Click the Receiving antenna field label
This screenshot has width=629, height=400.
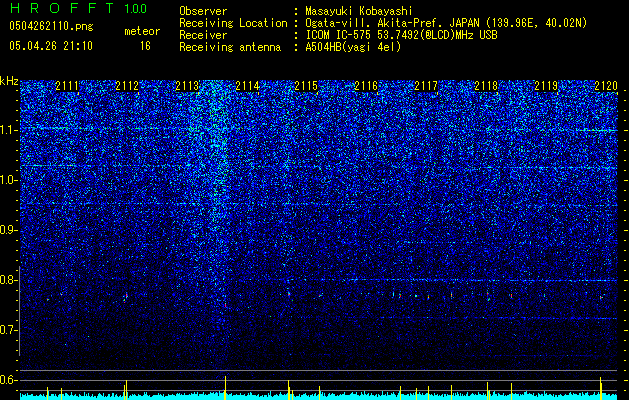pyautogui.click(x=230, y=47)
